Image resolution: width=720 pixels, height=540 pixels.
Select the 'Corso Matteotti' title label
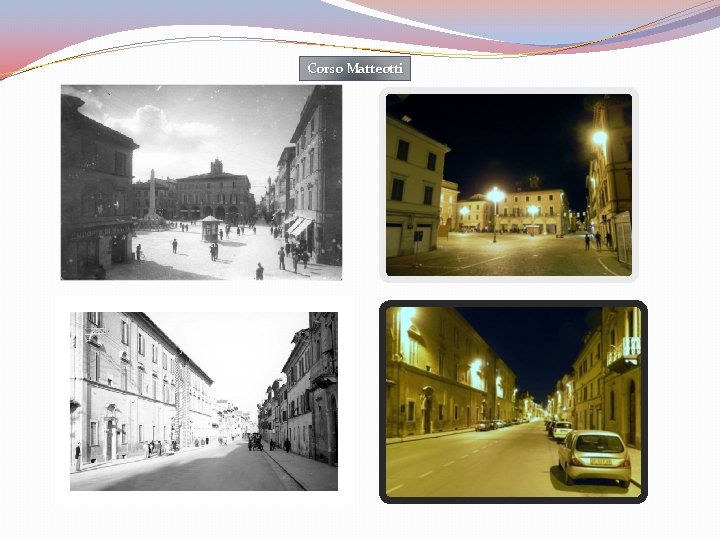355,68
